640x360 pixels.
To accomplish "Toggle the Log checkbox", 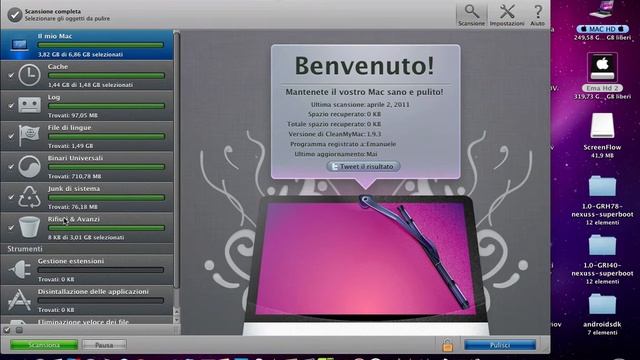I will [x=11, y=106].
